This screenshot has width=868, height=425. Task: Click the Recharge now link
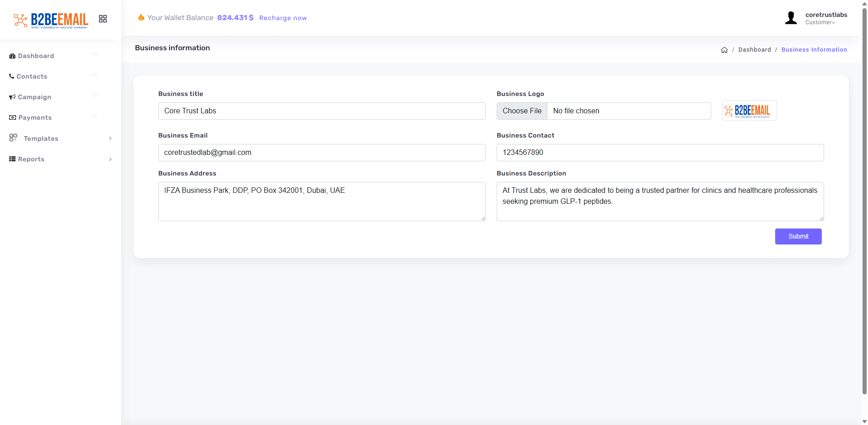point(283,18)
